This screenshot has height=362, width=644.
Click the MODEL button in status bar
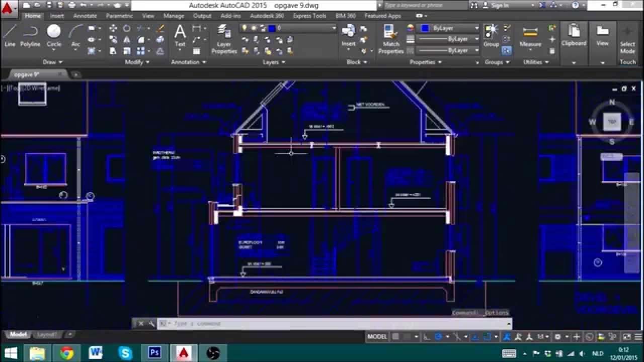pos(377,336)
